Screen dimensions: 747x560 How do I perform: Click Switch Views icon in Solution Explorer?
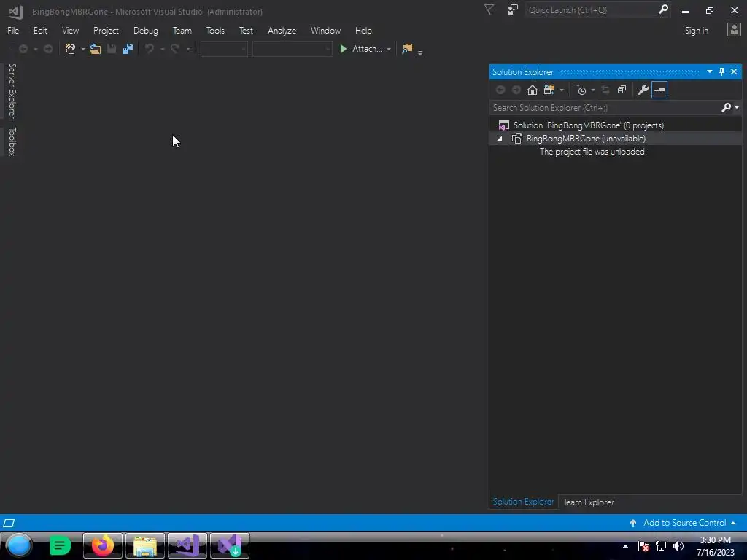coord(549,90)
